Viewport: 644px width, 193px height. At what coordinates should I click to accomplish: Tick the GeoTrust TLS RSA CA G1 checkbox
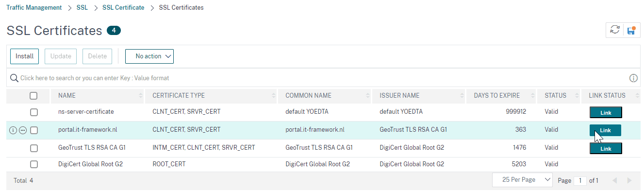click(33, 148)
